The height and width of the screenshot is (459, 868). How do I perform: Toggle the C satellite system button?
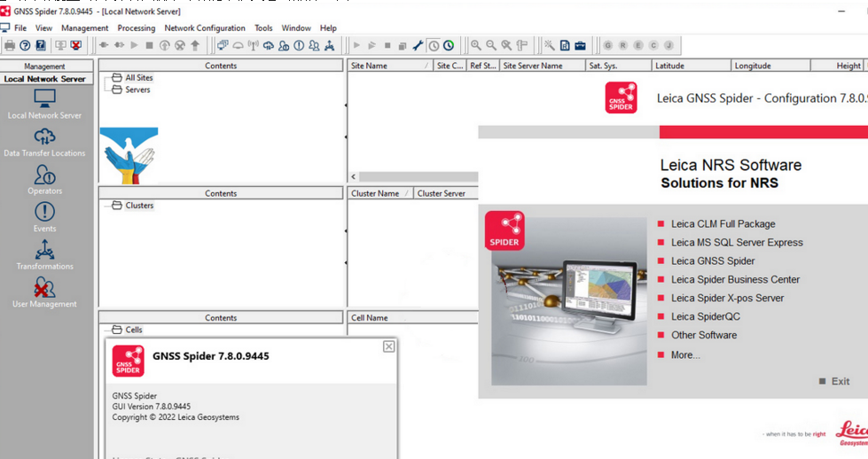coord(653,45)
